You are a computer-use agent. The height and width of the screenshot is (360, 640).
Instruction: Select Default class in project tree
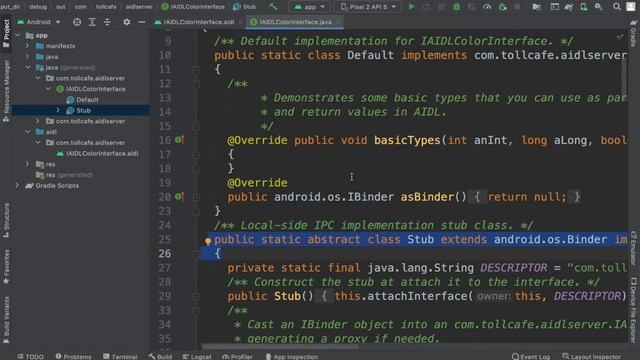(87, 100)
